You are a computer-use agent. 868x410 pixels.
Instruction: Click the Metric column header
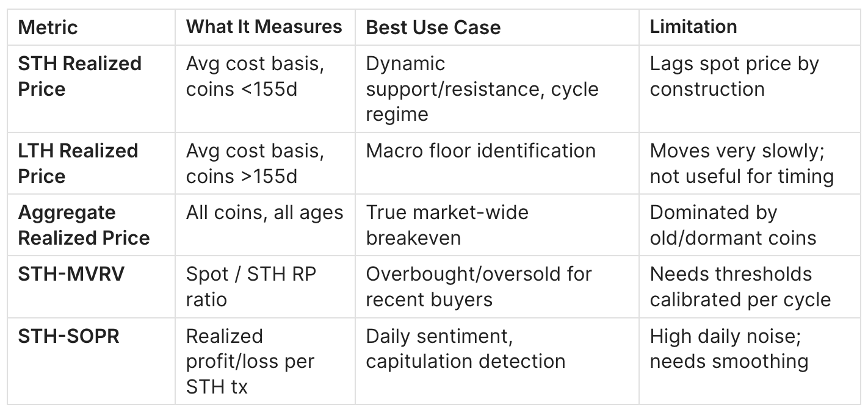point(48,27)
